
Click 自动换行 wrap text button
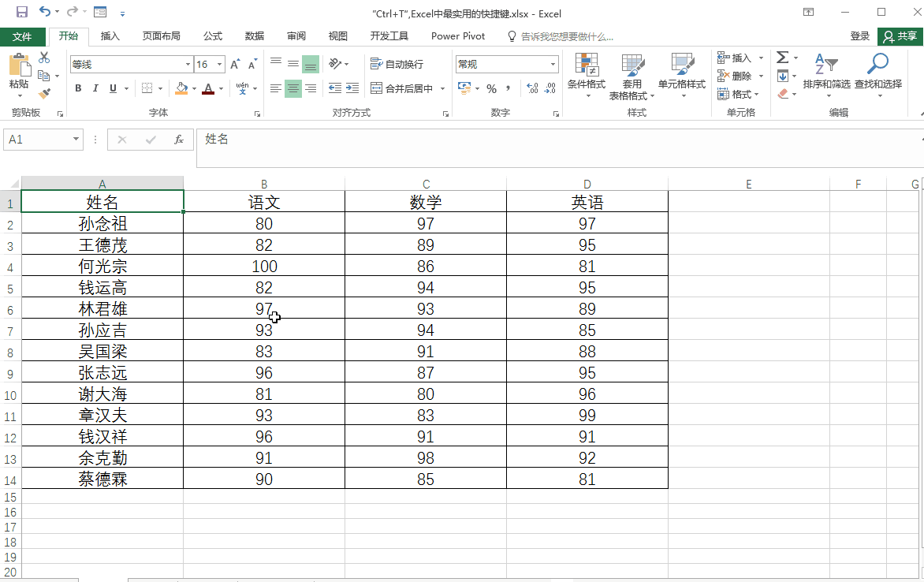(x=397, y=64)
